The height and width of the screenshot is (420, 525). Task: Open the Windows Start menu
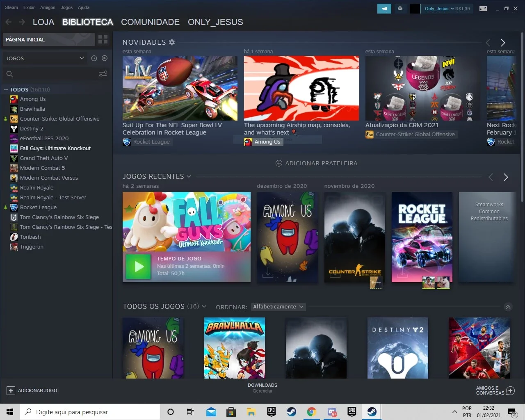pyautogui.click(x=10, y=412)
